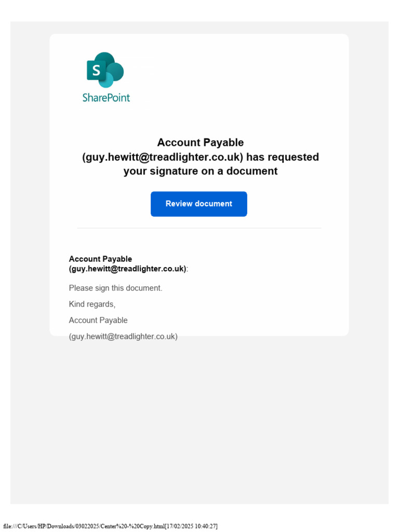Select the email address in the bold headline
The width and height of the screenshot is (399, 532).
[163, 157]
